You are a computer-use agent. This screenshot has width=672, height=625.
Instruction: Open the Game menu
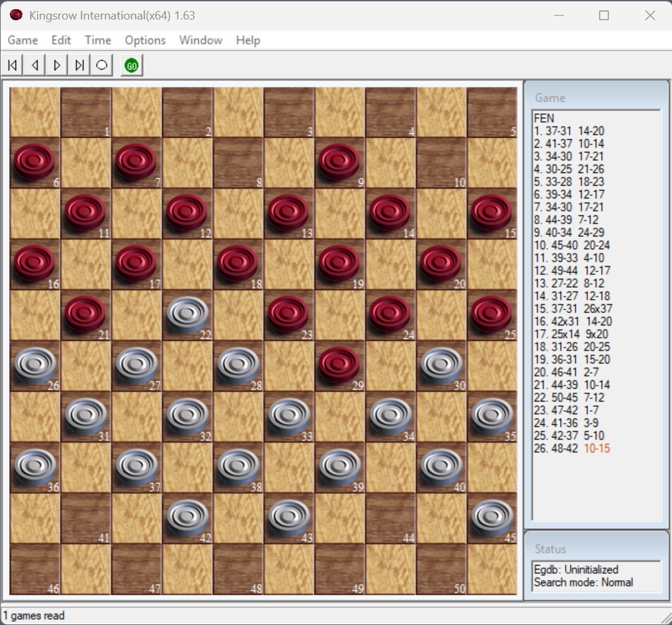(23, 40)
